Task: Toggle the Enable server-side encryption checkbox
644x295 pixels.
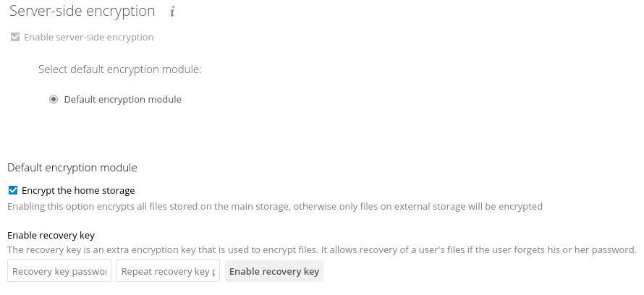Action: pos(15,38)
